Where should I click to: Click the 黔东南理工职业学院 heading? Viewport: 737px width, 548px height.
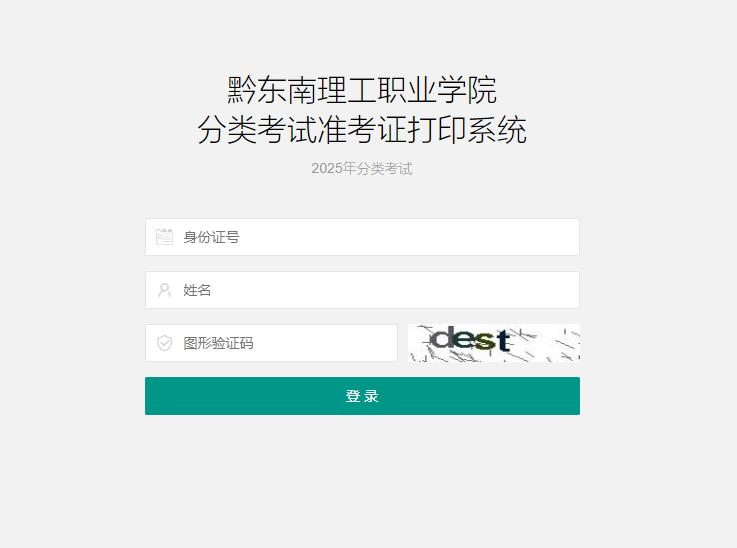(362, 90)
